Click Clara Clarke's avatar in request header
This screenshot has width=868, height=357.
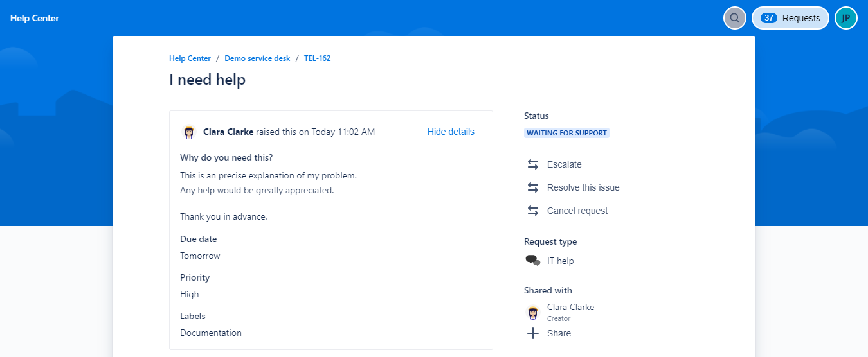click(x=188, y=132)
